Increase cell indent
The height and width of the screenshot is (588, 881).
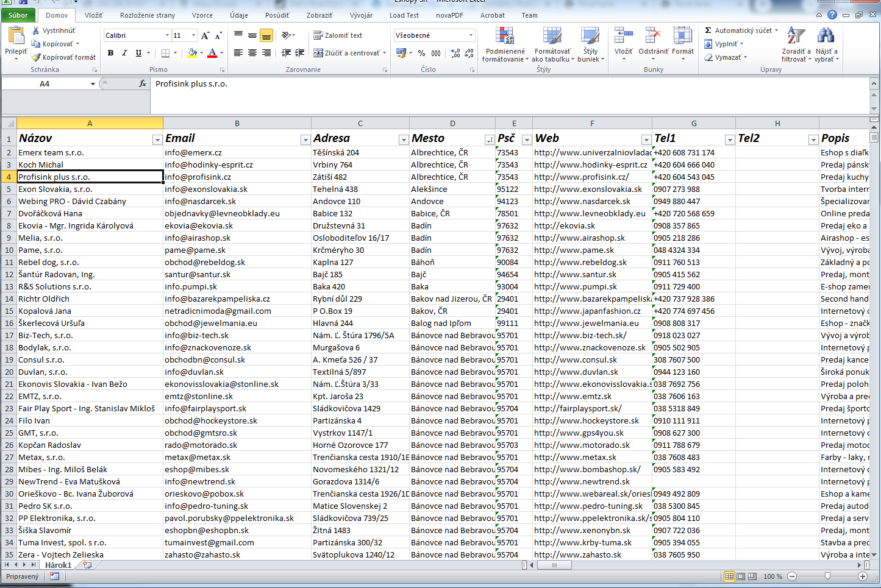(300, 53)
